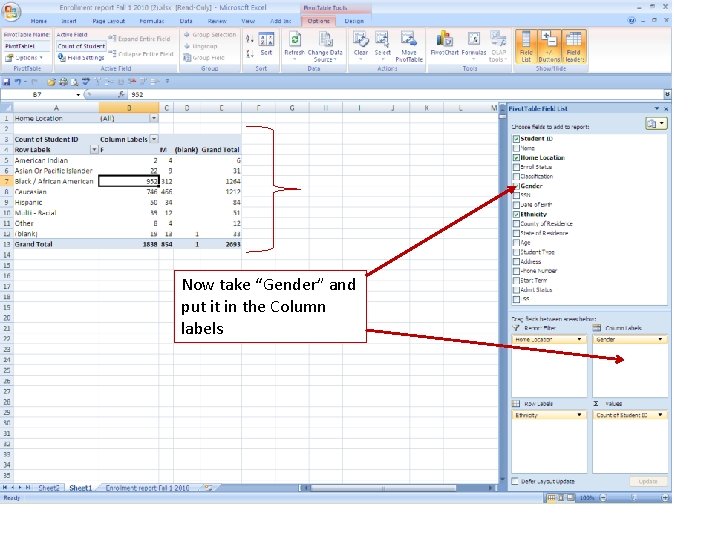This screenshot has width=720, height=540.
Task: Toggle the Field List button
Action: (526, 46)
